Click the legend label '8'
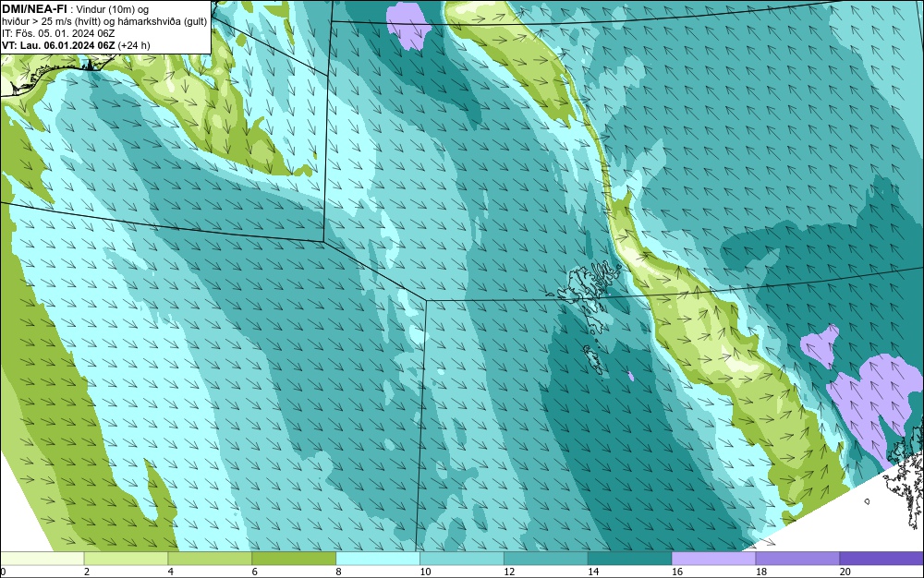924x578 pixels. 338,572
